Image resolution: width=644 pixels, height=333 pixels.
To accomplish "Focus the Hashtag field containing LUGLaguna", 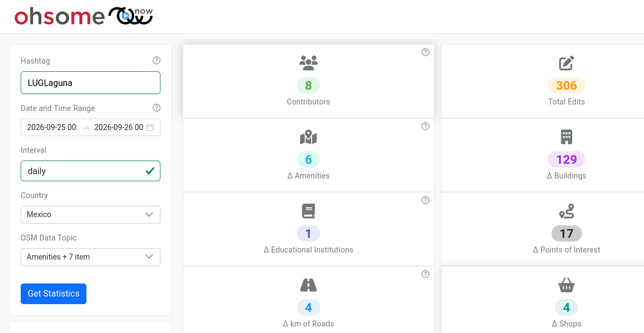I will (x=90, y=83).
